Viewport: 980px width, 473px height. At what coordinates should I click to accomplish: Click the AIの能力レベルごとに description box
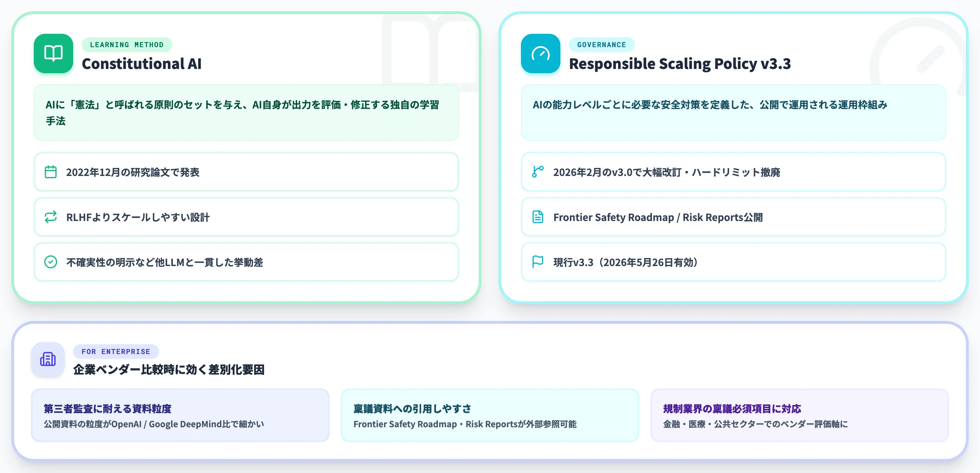tap(733, 113)
